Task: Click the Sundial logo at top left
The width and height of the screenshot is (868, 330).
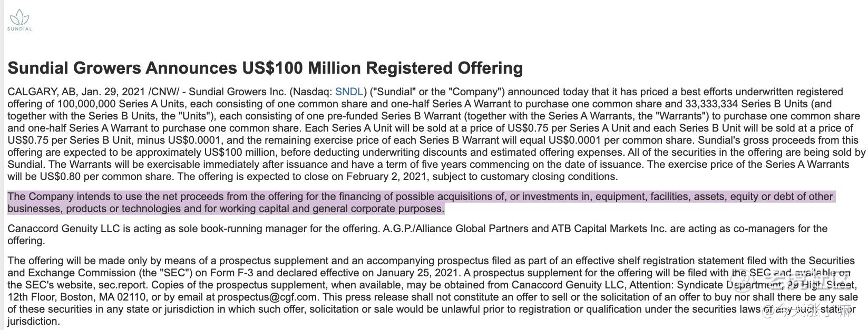Action: [19, 20]
